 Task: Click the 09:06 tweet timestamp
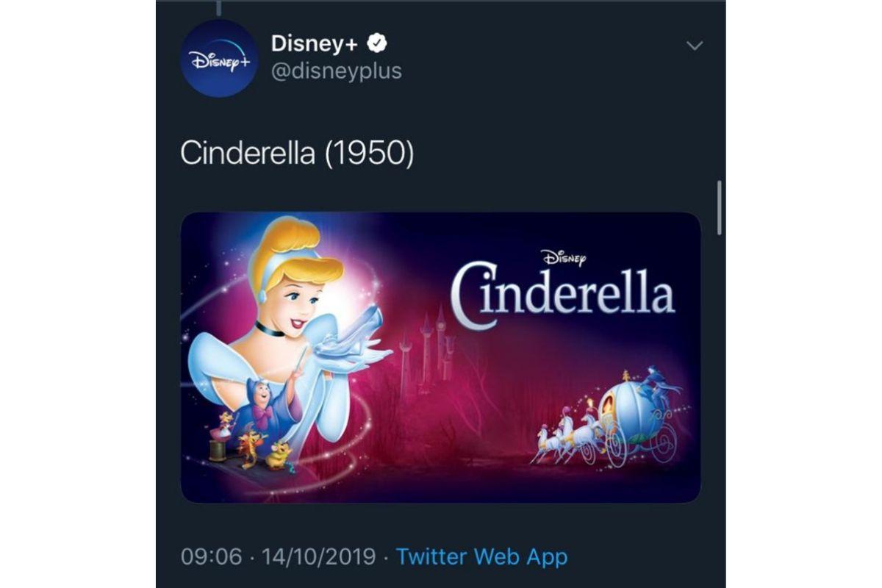pos(211,556)
